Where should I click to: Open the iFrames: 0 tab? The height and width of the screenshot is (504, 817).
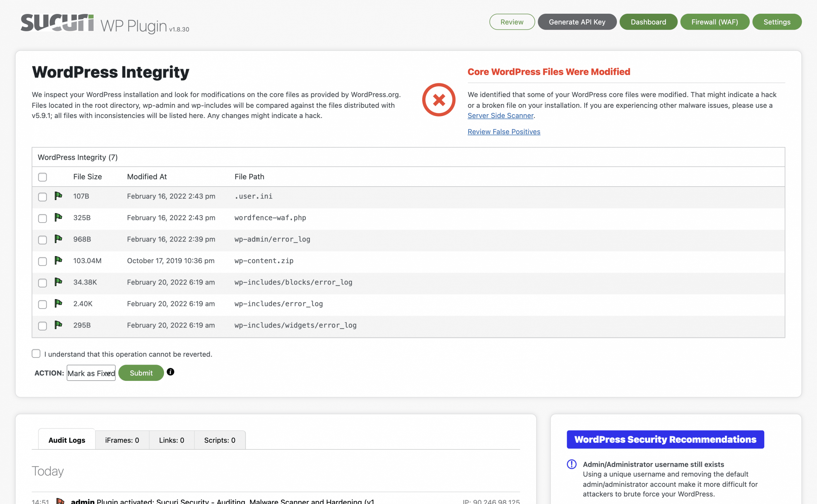(x=122, y=440)
